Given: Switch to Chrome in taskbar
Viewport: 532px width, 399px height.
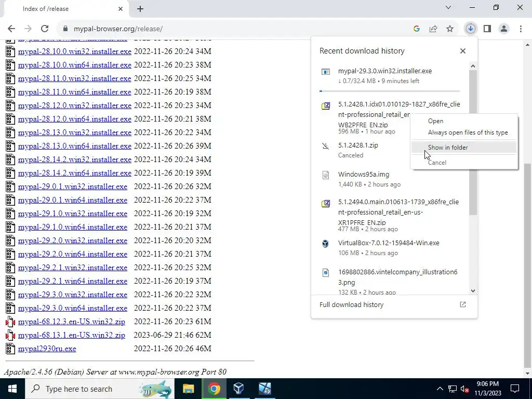Looking at the screenshot, I should (x=214, y=389).
